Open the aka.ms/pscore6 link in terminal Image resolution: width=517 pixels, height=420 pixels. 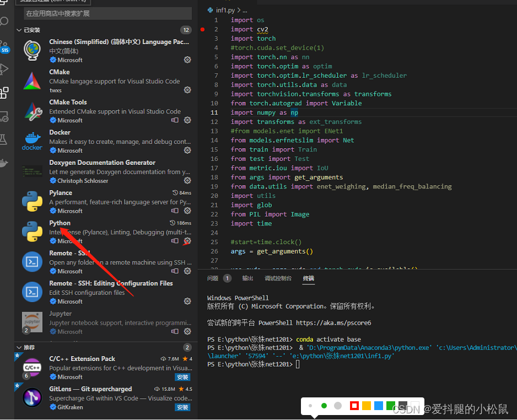[333, 323]
